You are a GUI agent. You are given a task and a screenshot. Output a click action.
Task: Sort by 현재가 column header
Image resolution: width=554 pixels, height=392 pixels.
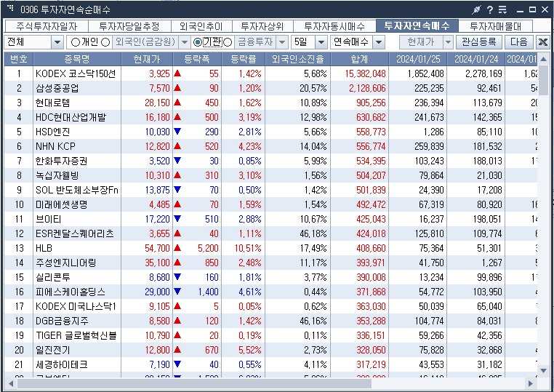(147, 59)
